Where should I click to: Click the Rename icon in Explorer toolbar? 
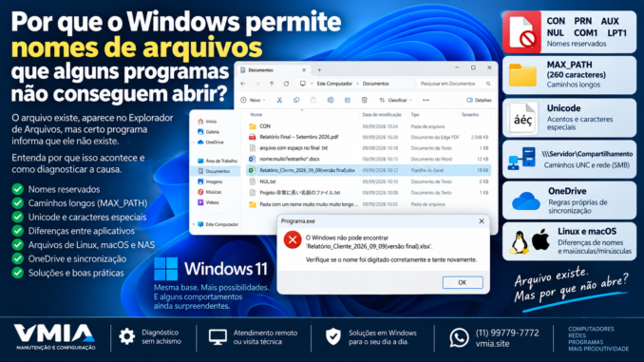pyautogui.click(x=331, y=100)
